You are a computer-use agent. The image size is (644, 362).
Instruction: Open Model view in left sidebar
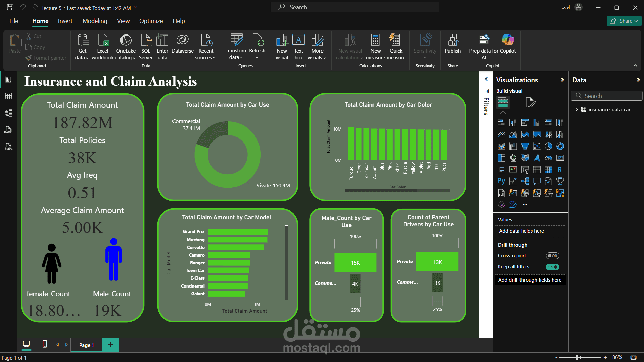tap(9, 113)
